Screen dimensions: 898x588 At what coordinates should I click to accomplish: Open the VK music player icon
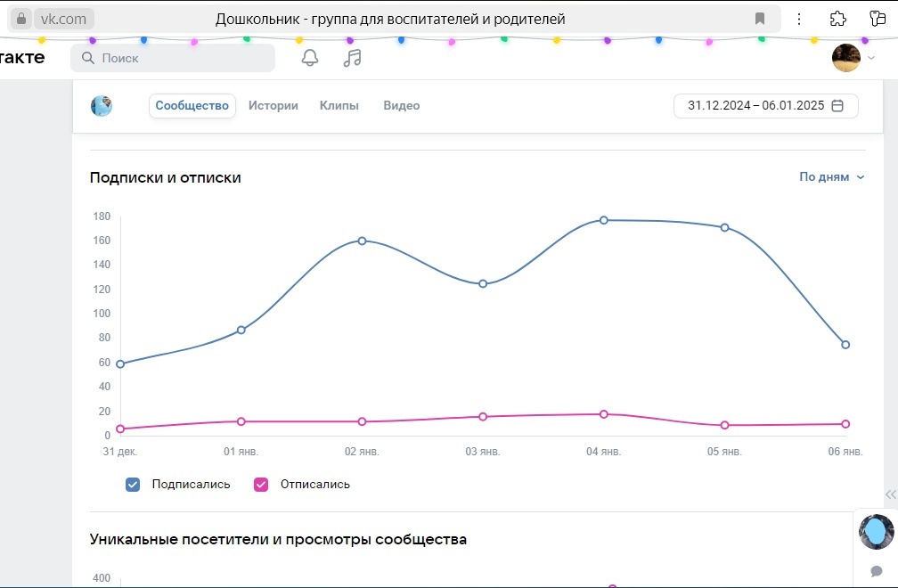point(352,58)
